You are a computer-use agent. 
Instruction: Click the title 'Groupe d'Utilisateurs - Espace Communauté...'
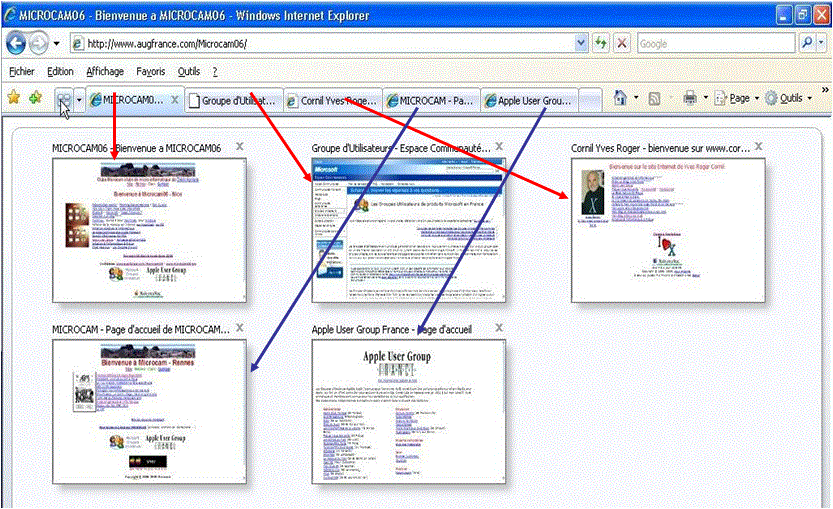click(401, 148)
